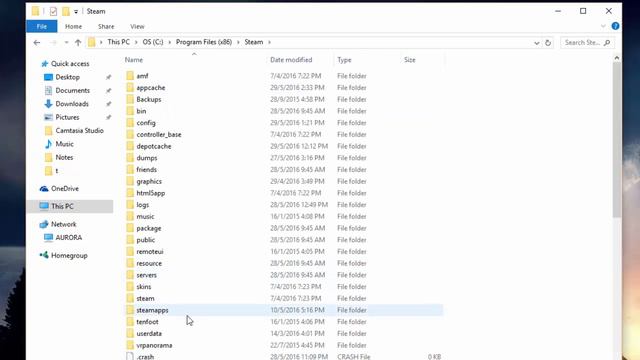Open the File ribbon tab
Viewport: 640px width, 360px height.
coord(42,27)
